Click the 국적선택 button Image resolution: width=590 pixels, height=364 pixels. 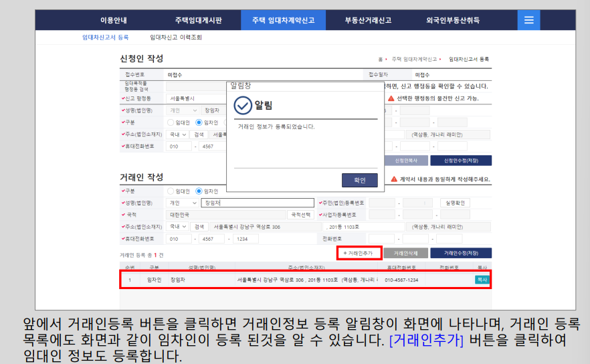coord(300,215)
